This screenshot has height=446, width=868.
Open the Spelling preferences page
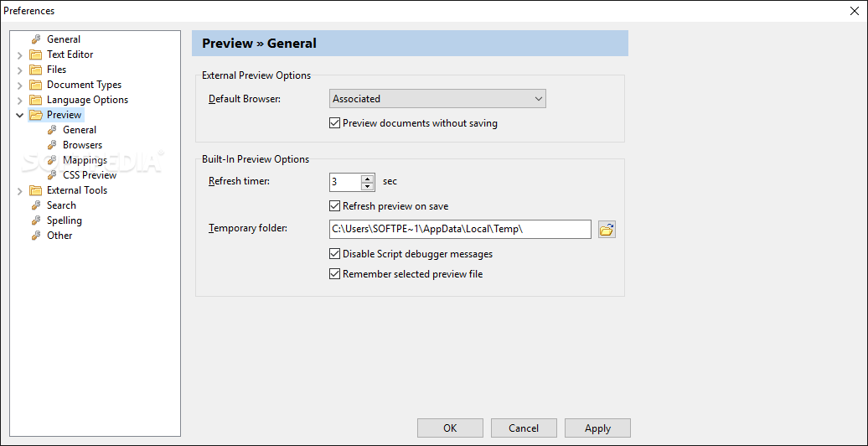point(65,220)
